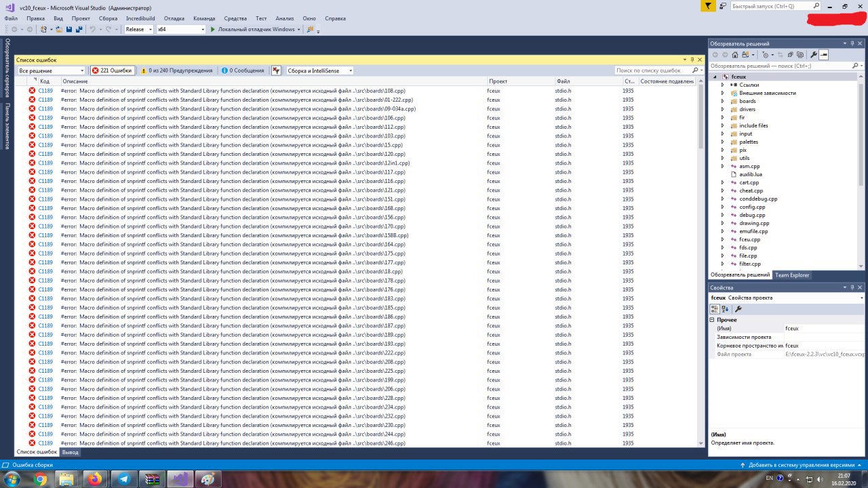Toggle the 0 Сообщения messages filter
Viewport: 868px width, 488px height.
point(242,70)
